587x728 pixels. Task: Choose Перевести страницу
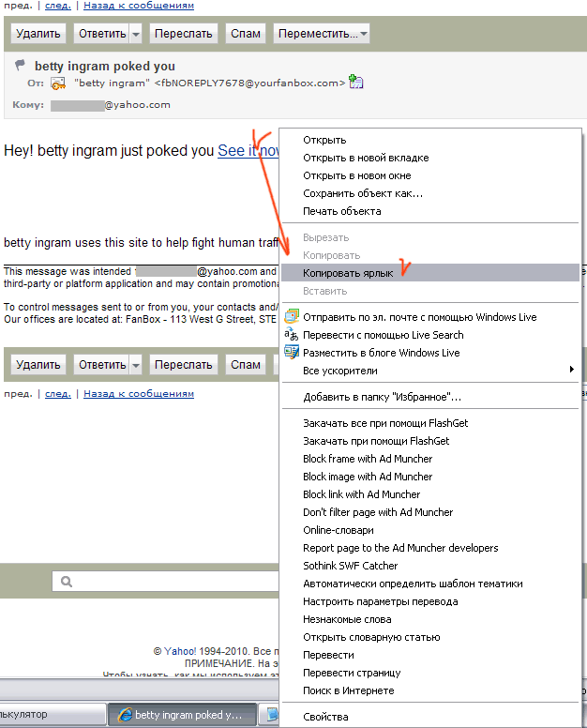[430, 673]
